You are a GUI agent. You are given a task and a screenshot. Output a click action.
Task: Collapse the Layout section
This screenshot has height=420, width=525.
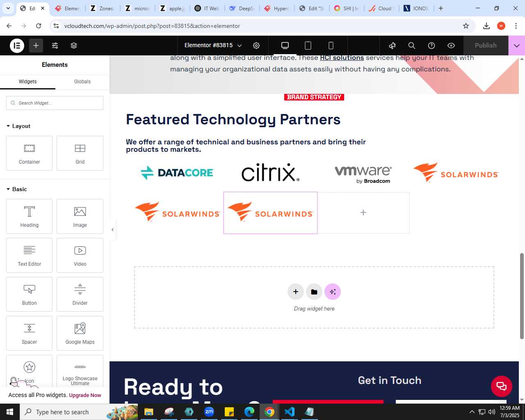tap(18, 126)
